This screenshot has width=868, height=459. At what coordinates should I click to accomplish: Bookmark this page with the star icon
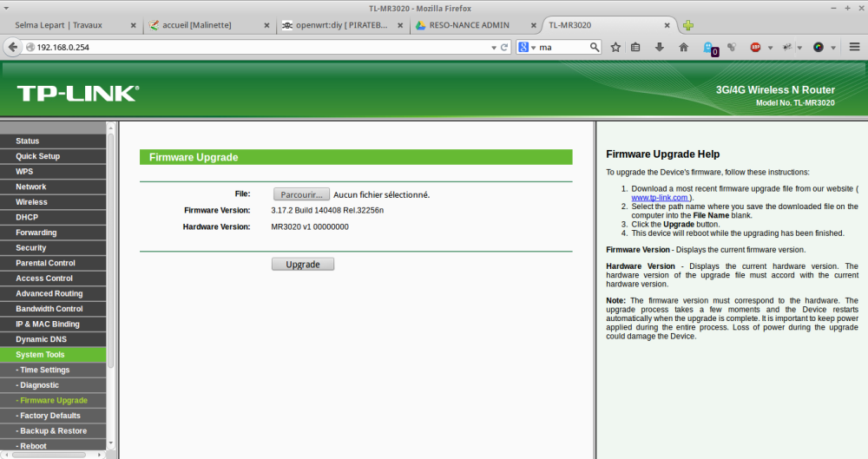pyautogui.click(x=615, y=48)
